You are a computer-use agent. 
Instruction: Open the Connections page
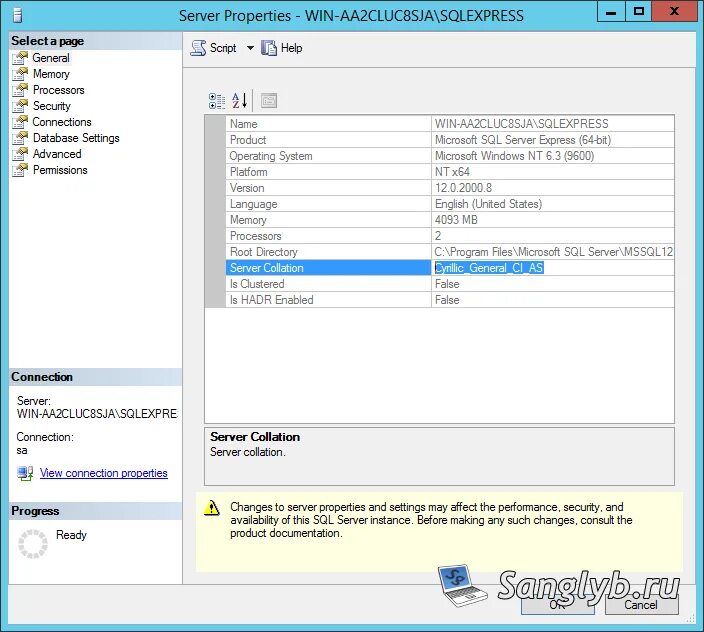click(62, 122)
